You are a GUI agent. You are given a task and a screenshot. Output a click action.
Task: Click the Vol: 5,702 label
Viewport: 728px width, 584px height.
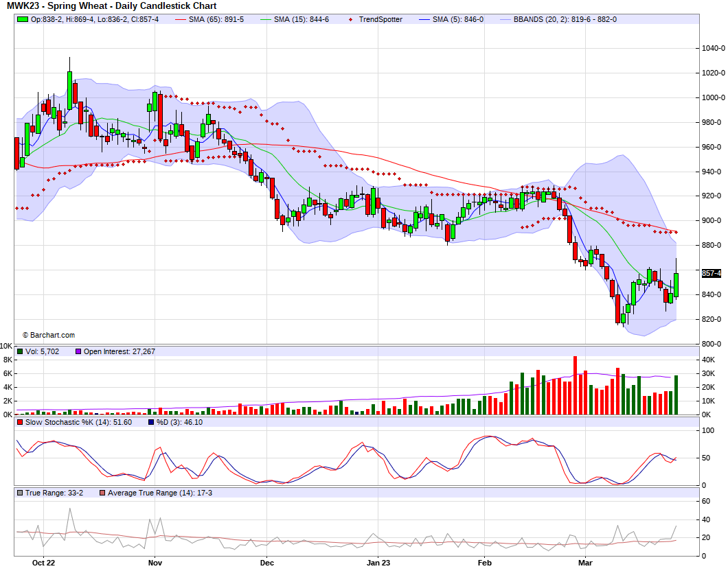pyautogui.click(x=43, y=351)
